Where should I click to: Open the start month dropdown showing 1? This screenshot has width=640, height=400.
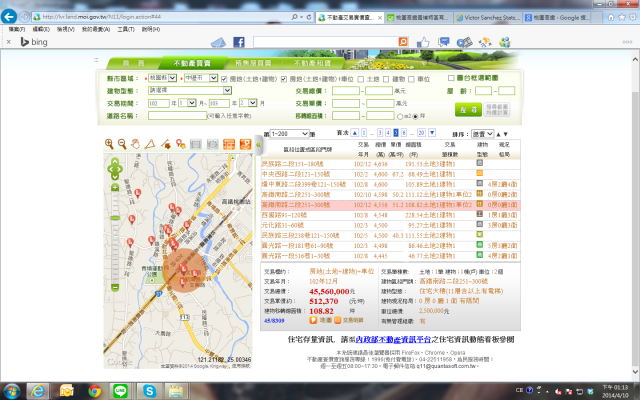(187, 103)
